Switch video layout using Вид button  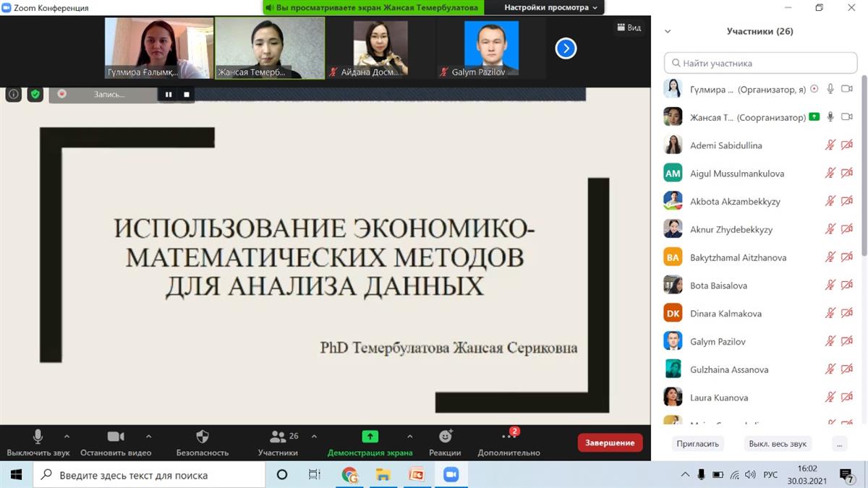point(629,27)
